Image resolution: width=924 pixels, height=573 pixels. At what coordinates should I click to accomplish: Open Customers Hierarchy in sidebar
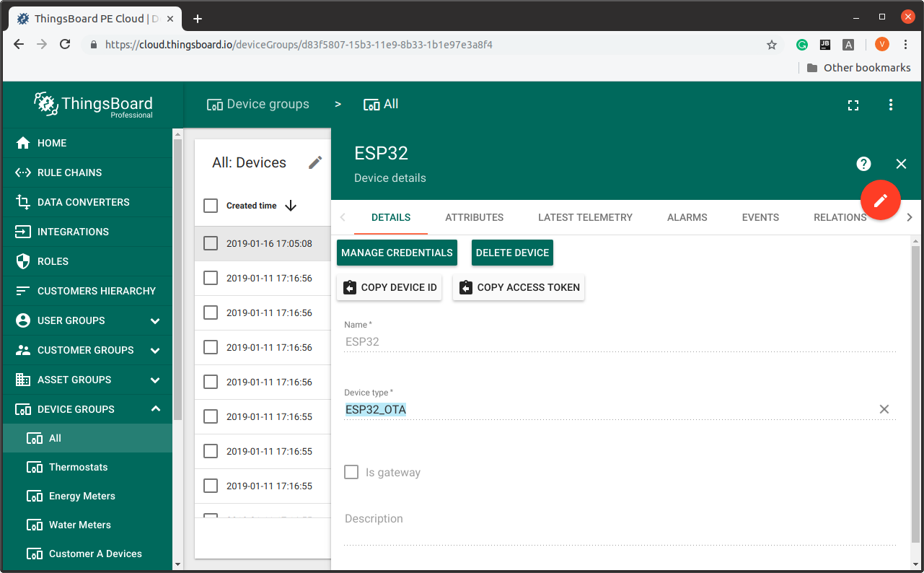pyautogui.click(x=87, y=291)
